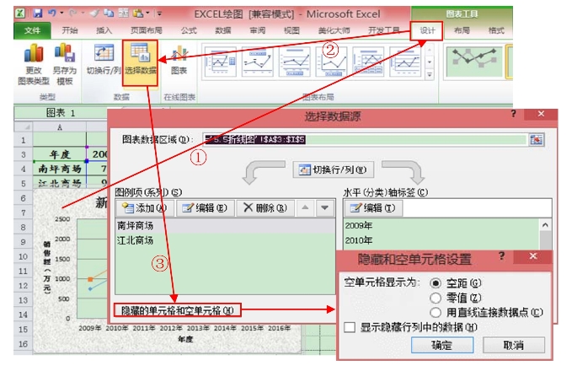Select row 3 header in worksheet

pyautogui.click(x=24, y=154)
